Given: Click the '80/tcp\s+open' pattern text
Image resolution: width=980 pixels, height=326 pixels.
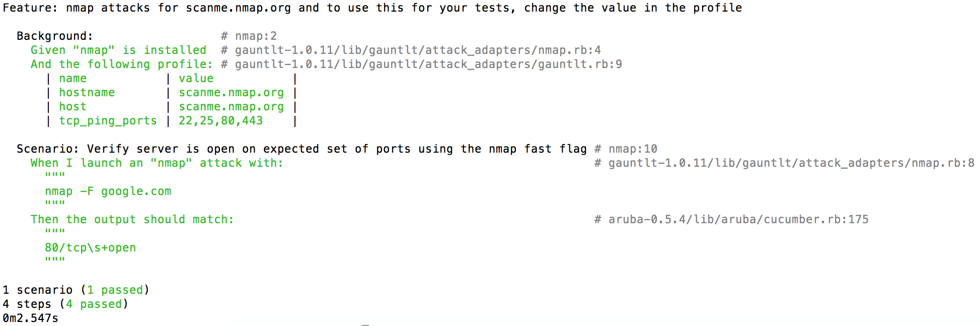Looking at the screenshot, I should (x=90, y=248).
